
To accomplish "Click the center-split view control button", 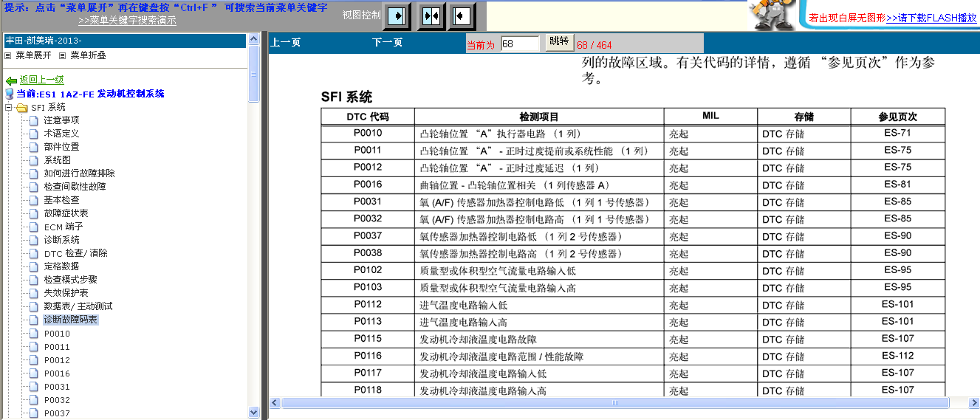I will click(432, 16).
